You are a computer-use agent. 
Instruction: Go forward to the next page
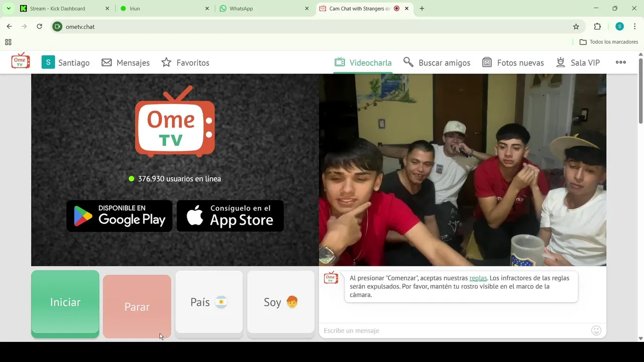tap(24, 27)
